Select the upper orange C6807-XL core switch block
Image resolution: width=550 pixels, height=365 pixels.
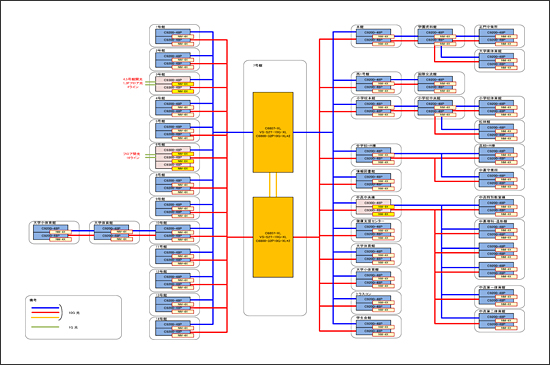[273, 132]
